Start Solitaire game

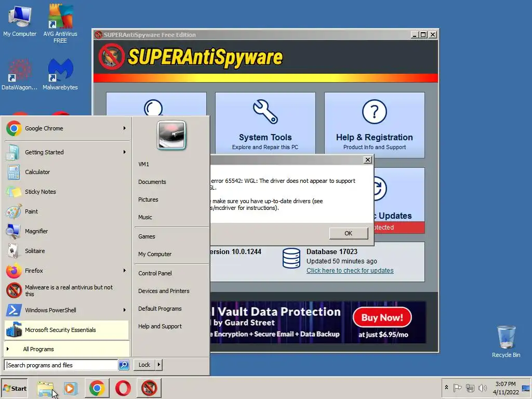click(x=67, y=251)
